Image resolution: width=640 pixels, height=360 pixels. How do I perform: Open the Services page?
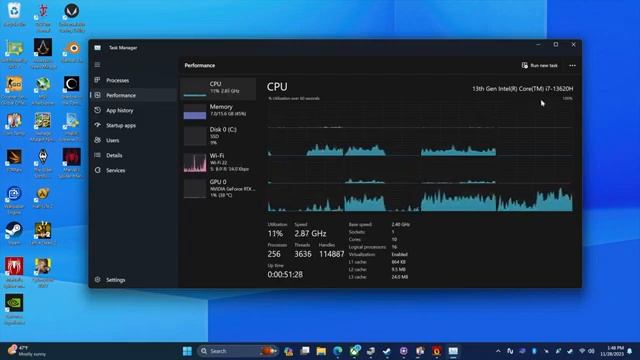tap(133, 170)
